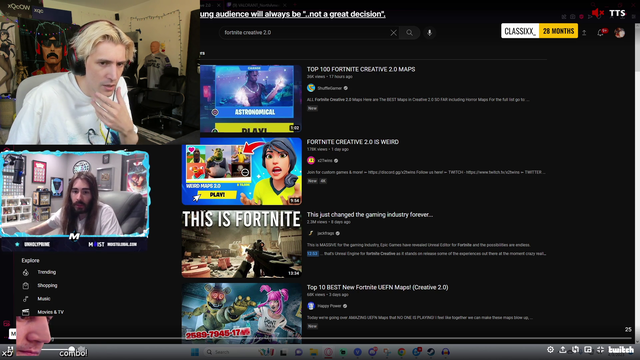Clear the YouTube search query with X
Viewport: 640px width, 360px height.
tap(393, 33)
